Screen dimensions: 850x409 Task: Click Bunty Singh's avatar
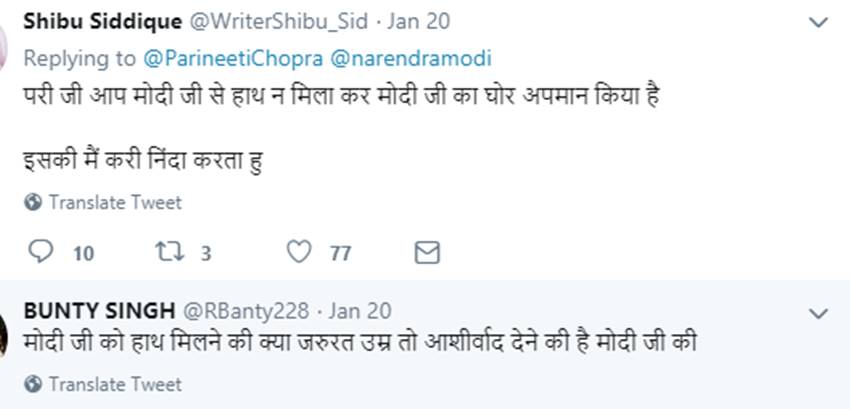click(5, 330)
